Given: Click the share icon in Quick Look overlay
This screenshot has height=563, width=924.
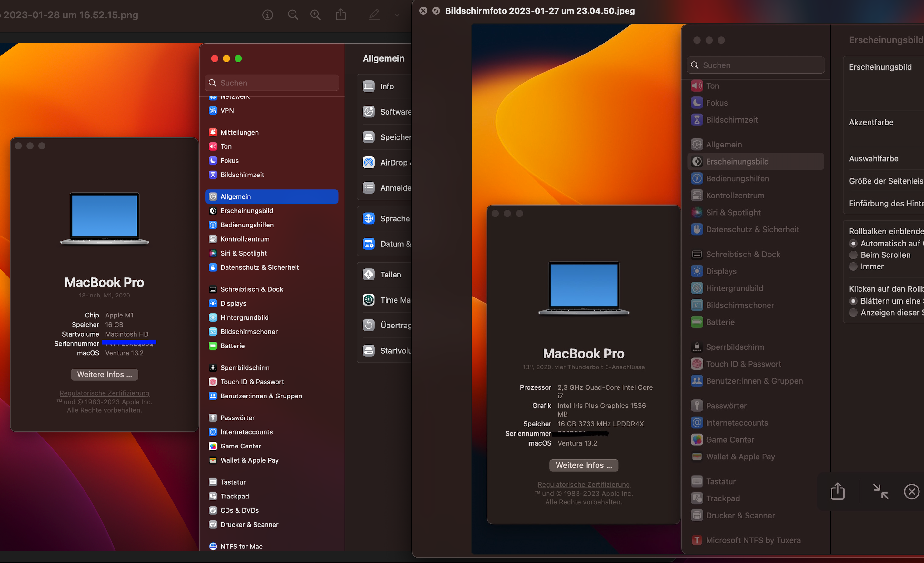Looking at the screenshot, I should (838, 491).
